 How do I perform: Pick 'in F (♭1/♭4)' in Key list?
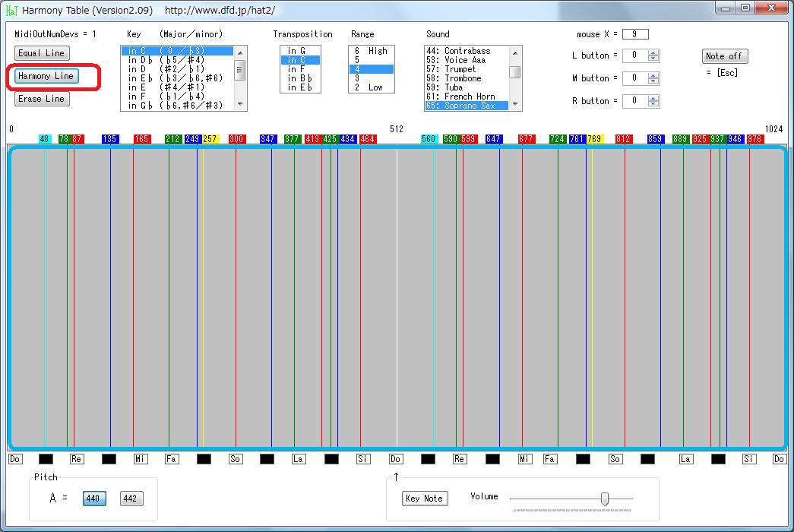click(178, 97)
